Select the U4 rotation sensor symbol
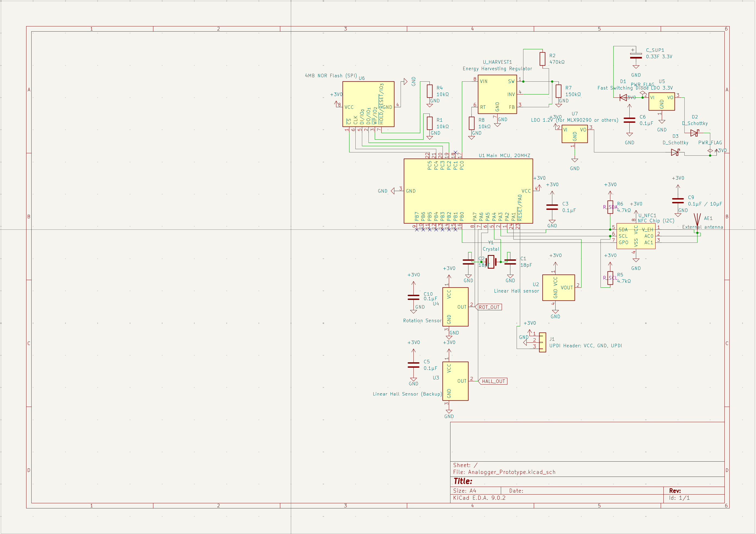This screenshot has height=534, width=756. [455, 307]
